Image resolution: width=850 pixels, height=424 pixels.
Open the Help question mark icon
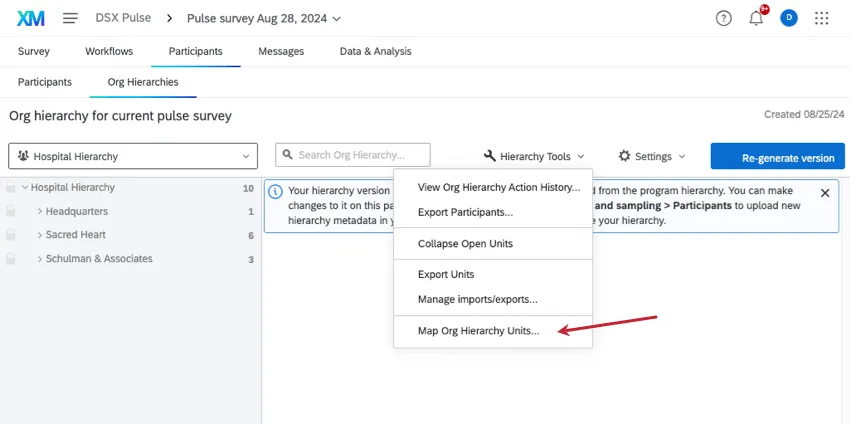pyautogui.click(x=724, y=18)
